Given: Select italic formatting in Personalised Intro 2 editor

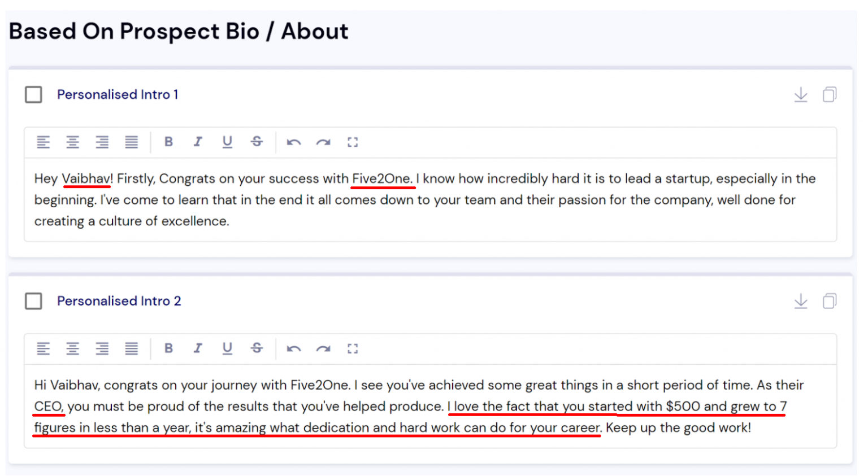Looking at the screenshot, I should tap(198, 348).
